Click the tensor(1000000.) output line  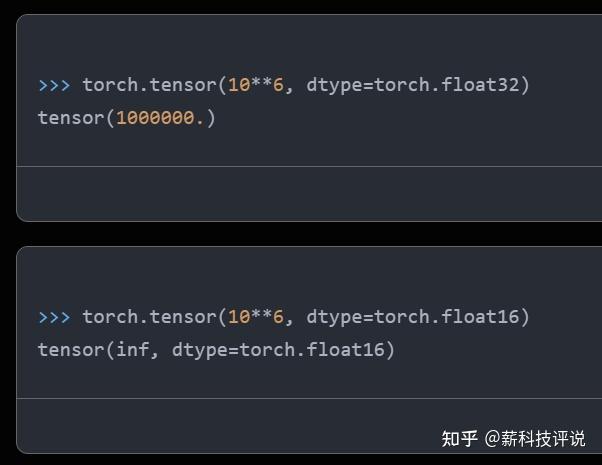(x=126, y=118)
